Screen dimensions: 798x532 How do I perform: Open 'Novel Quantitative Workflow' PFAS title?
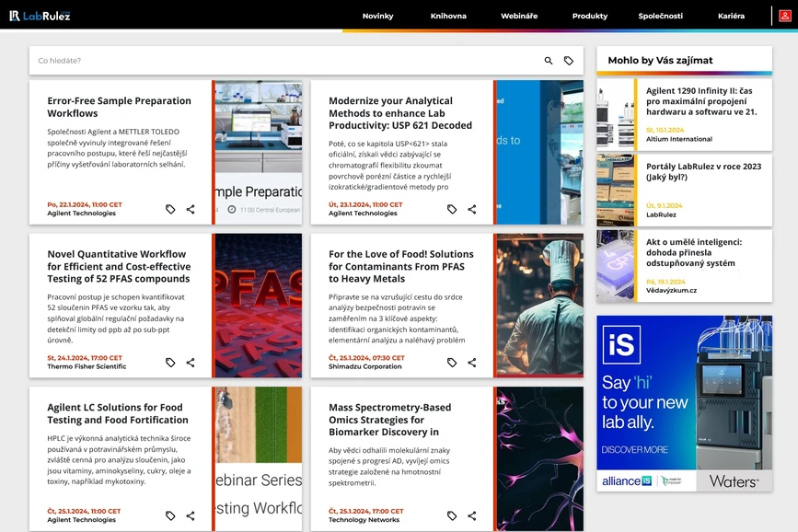pos(119,266)
